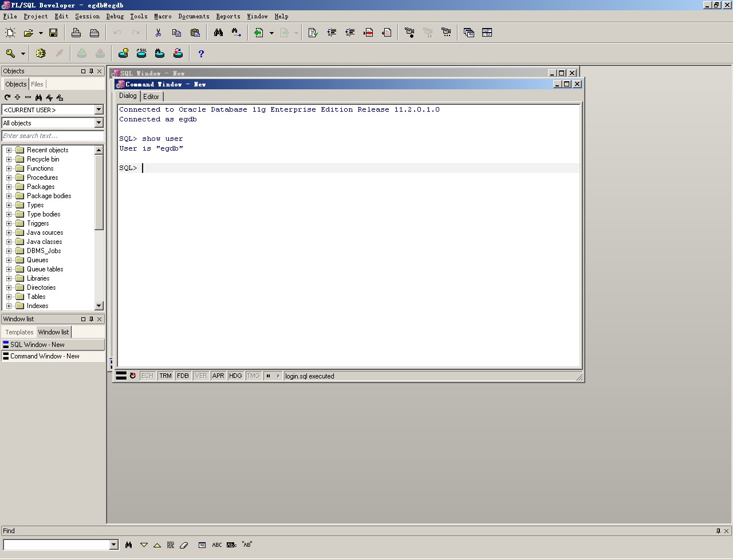Select SQL Window - New in Window list
This screenshot has width=733, height=560.
53,345
